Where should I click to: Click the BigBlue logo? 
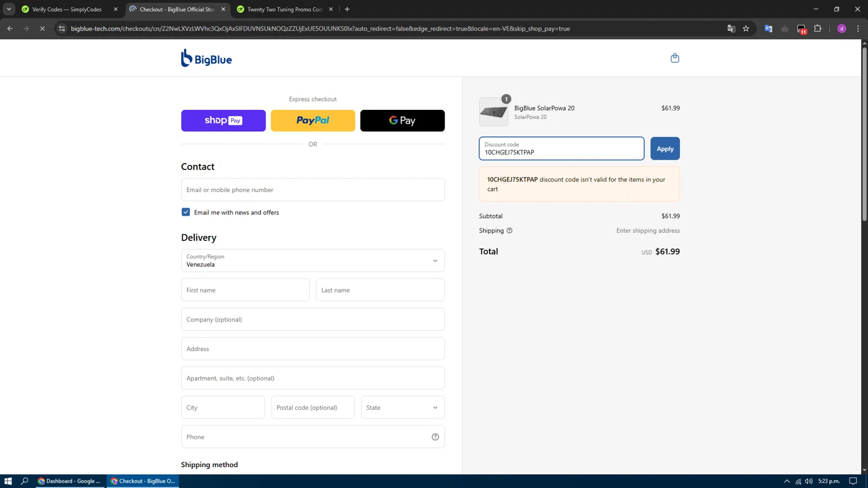tap(207, 58)
